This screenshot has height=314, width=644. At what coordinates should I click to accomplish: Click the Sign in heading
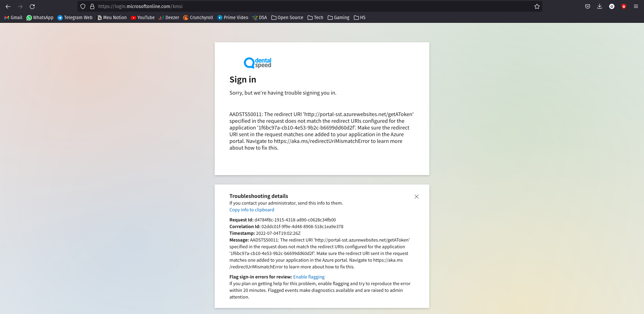243,80
